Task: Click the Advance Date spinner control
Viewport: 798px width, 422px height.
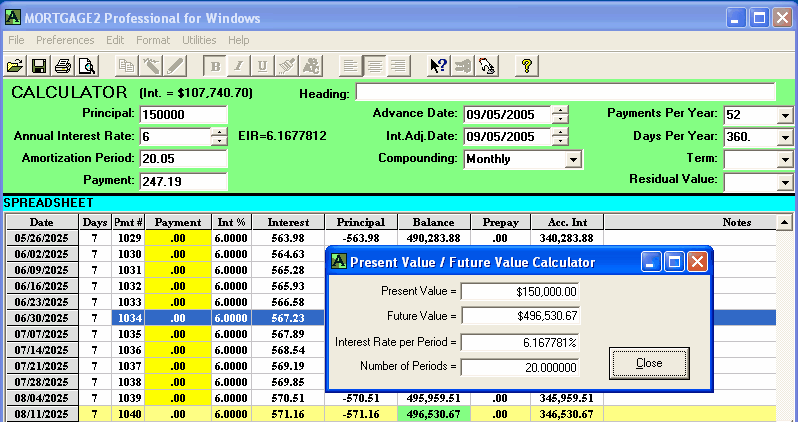Action: [560, 114]
